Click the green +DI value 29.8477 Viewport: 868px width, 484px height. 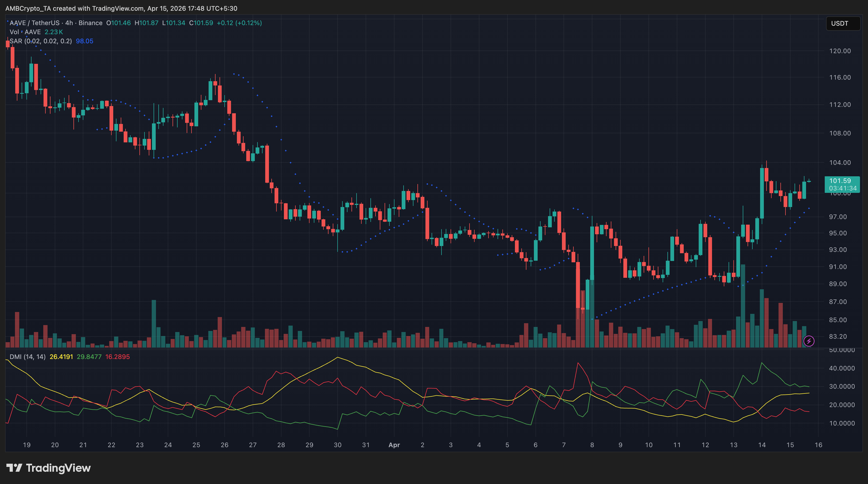click(89, 357)
